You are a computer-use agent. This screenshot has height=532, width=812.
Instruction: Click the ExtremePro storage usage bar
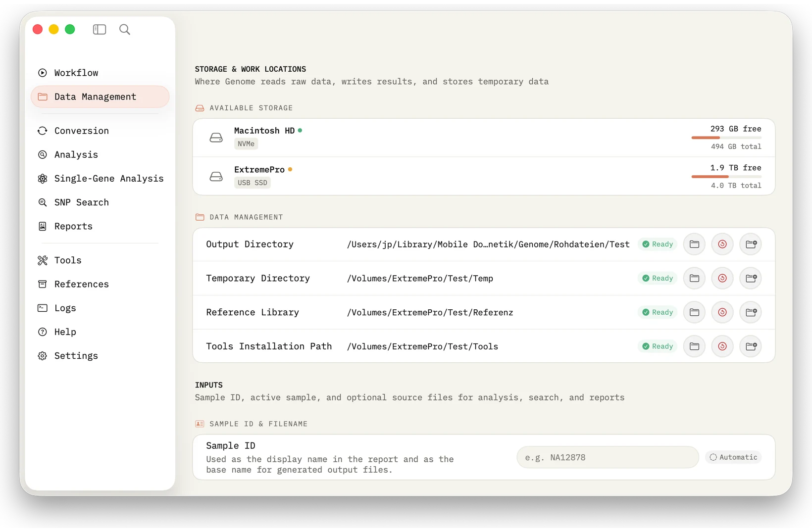(x=726, y=176)
